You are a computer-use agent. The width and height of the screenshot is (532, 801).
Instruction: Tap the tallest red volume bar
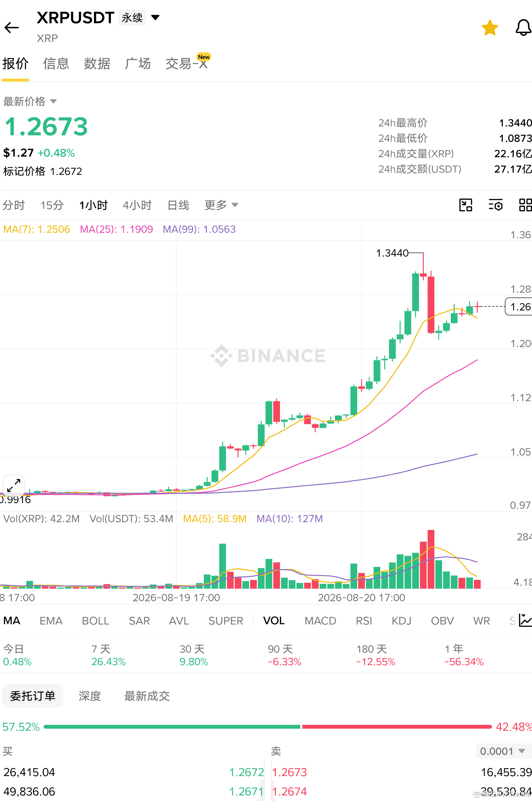coord(431,559)
